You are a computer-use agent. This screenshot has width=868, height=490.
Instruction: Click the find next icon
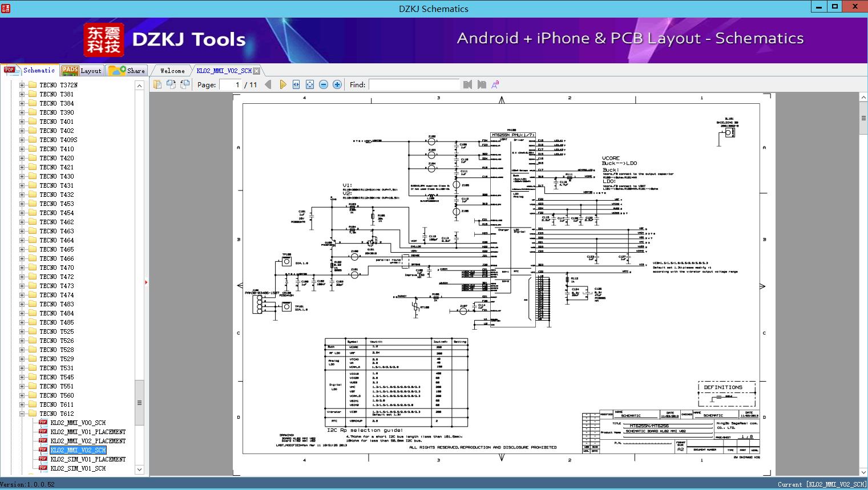(482, 84)
